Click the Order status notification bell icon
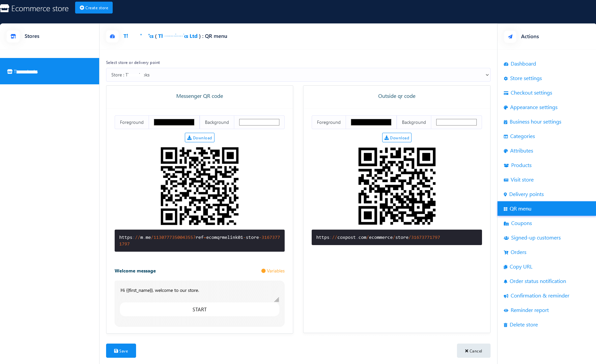The width and height of the screenshot is (596, 364). click(x=505, y=282)
